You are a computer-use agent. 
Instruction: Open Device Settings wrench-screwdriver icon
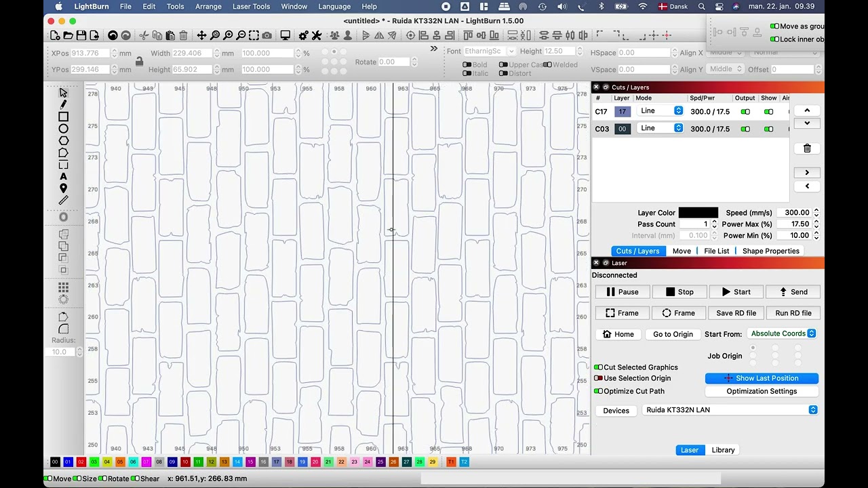tap(317, 35)
